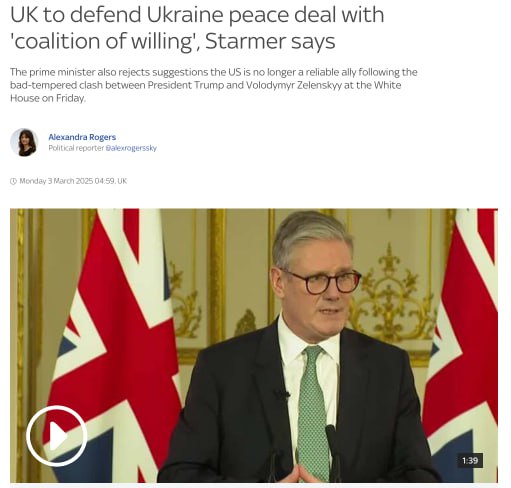This screenshot has height=488, width=511.
Task: Click the left Union Jack flag in video
Action: click(112, 345)
